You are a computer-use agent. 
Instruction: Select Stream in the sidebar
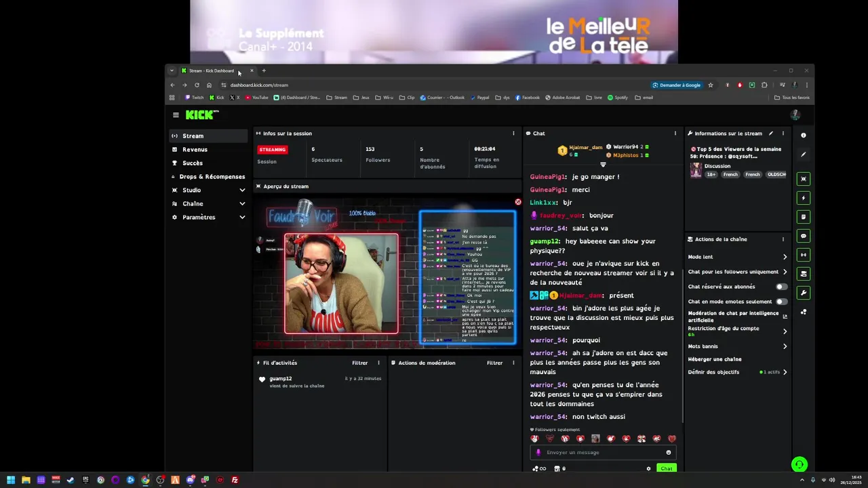209,136
